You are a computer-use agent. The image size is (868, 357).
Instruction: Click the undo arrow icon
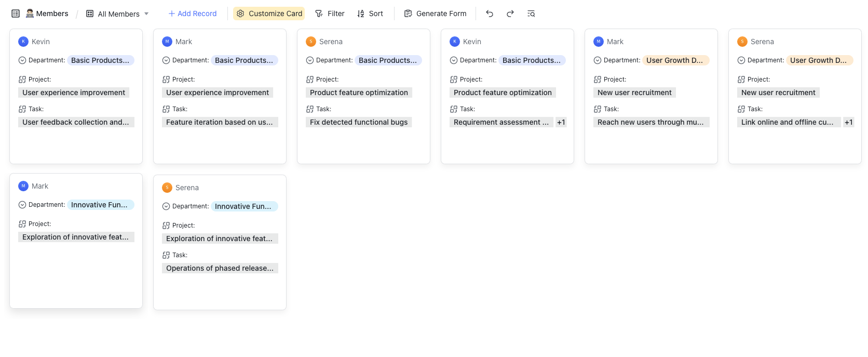[x=489, y=14]
